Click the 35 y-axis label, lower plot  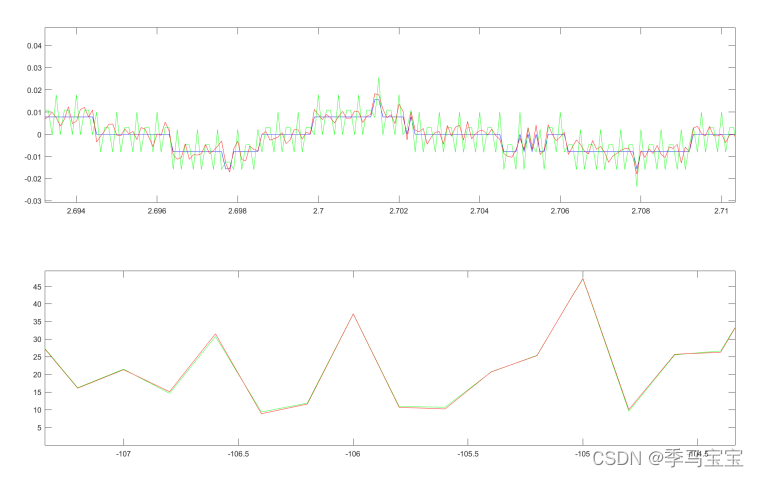click(37, 322)
